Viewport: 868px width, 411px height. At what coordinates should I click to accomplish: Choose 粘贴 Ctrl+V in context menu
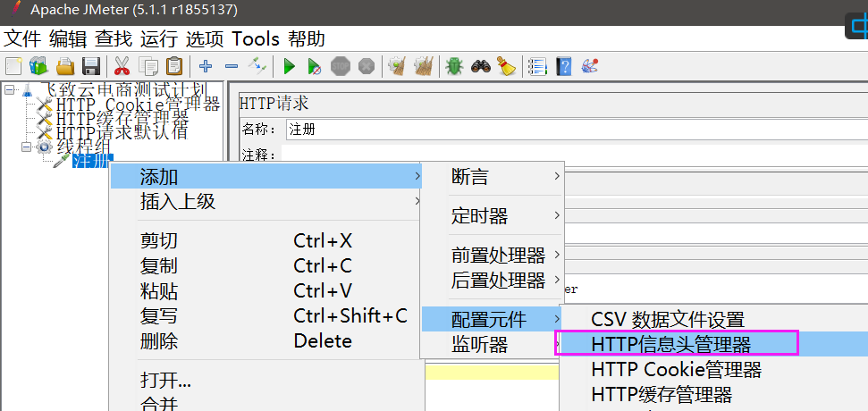pyautogui.click(x=265, y=291)
